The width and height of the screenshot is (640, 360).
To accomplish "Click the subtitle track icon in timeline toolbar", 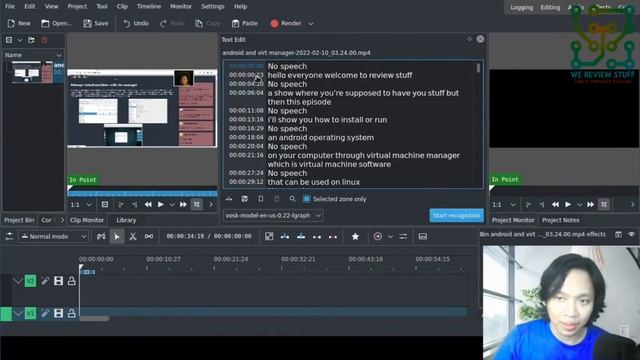I will point(423,236).
